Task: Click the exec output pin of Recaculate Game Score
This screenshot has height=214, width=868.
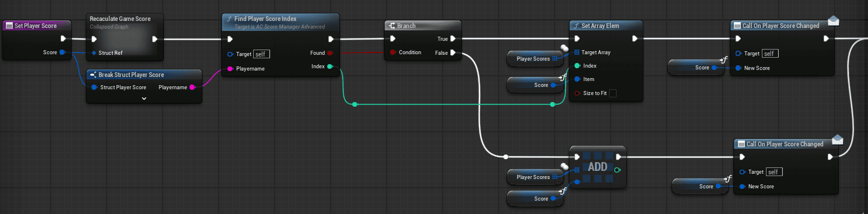Action: 155,39
